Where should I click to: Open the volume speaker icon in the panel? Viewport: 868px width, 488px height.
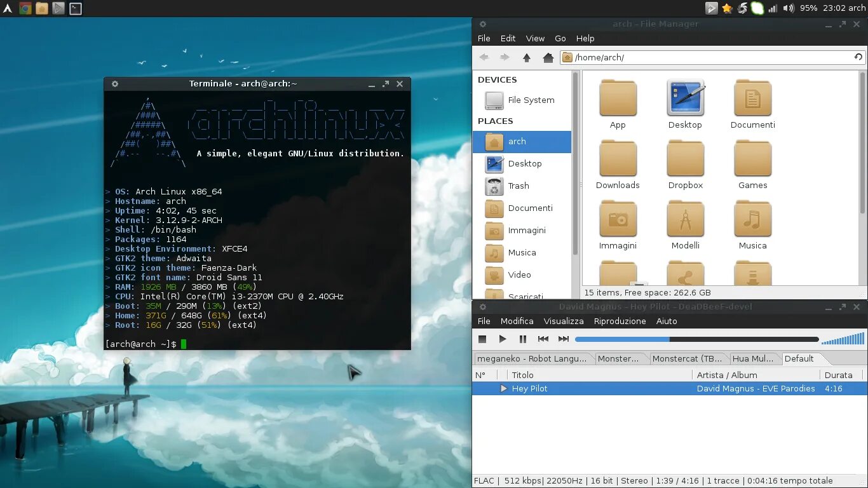coord(789,8)
